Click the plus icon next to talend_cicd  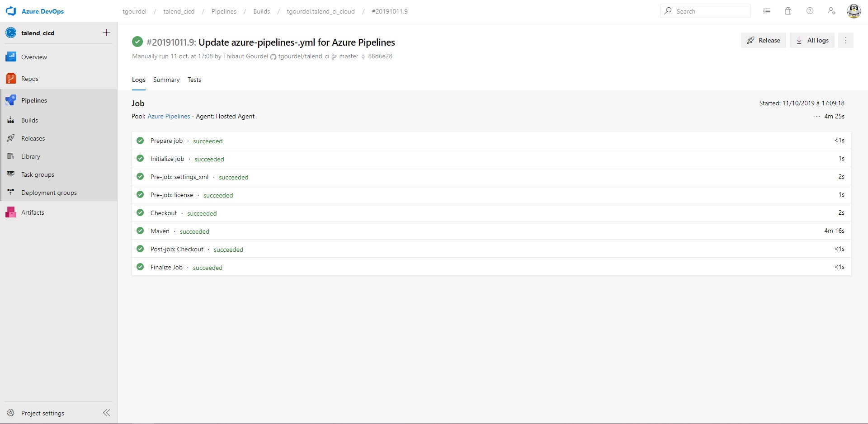pyautogui.click(x=106, y=33)
